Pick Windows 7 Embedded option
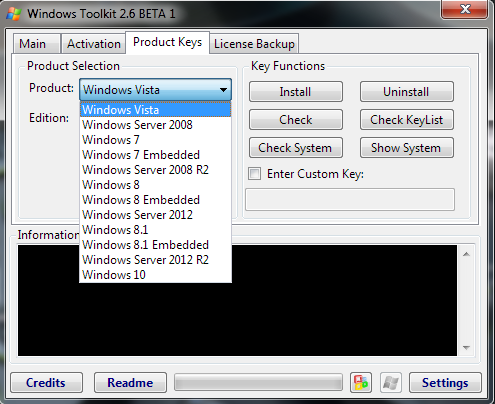This screenshot has width=495, height=404. coord(155,155)
